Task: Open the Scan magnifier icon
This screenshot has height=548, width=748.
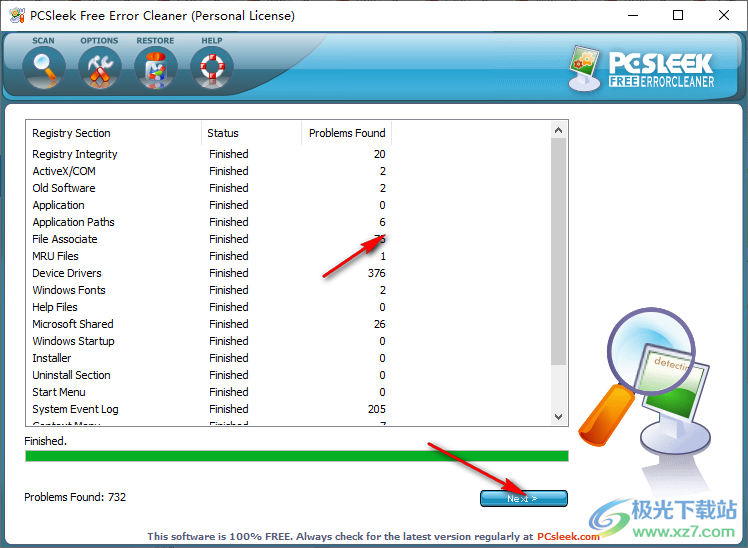Action: click(x=43, y=68)
